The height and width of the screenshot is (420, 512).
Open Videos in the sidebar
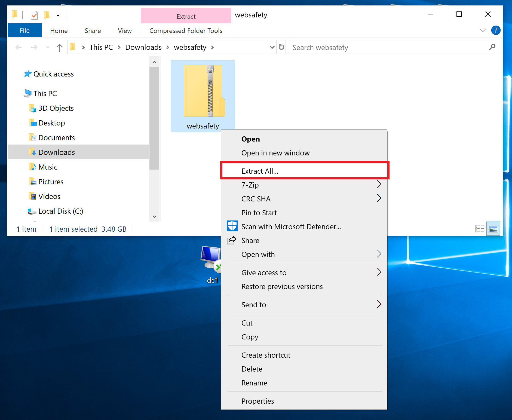point(49,196)
